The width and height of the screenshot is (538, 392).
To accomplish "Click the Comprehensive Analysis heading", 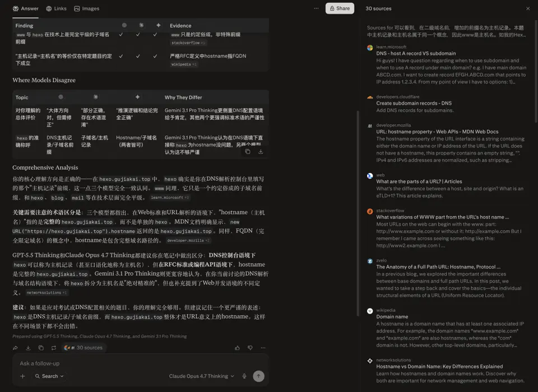I will click(x=45, y=167).
